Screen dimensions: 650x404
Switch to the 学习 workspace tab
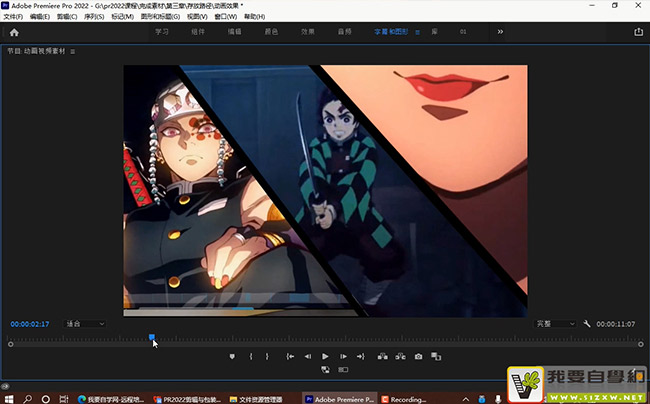(162, 32)
